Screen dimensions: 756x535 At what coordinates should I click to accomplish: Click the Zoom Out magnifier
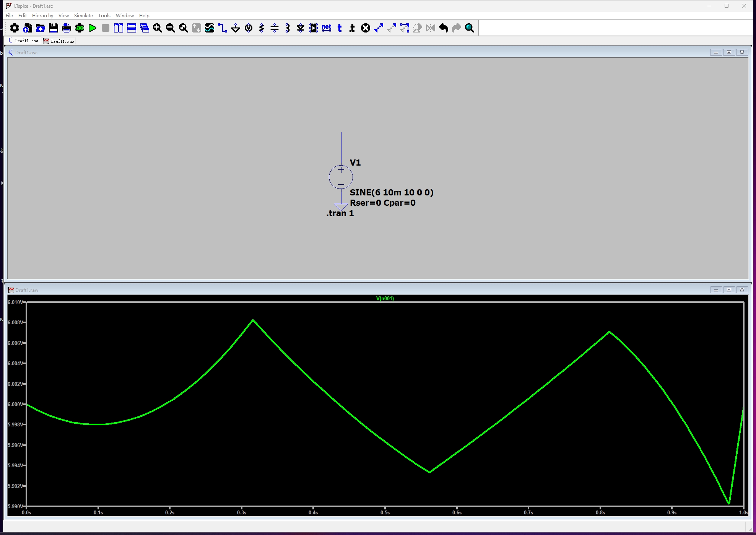[x=170, y=28]
